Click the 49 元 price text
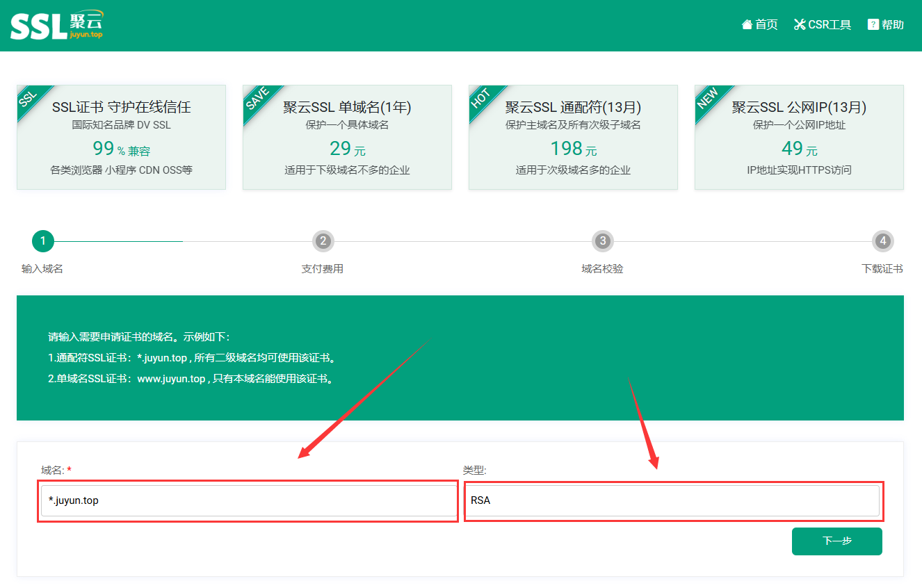This screenshot has width=922, height=588. [x=799, y=149]
